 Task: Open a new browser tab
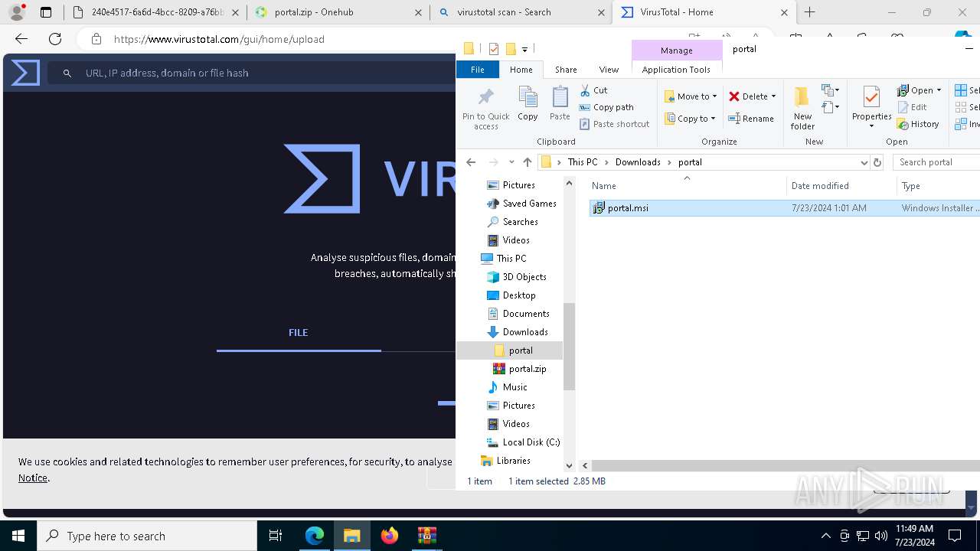point(810,12)
